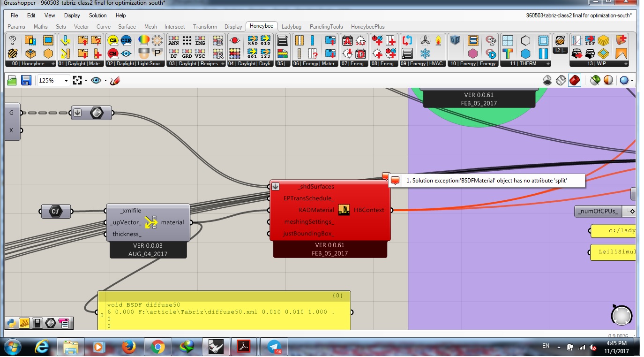Open a Grasshopper file with folder icon
The height and width of the screenshot is (357, 644).
[12, 80]
